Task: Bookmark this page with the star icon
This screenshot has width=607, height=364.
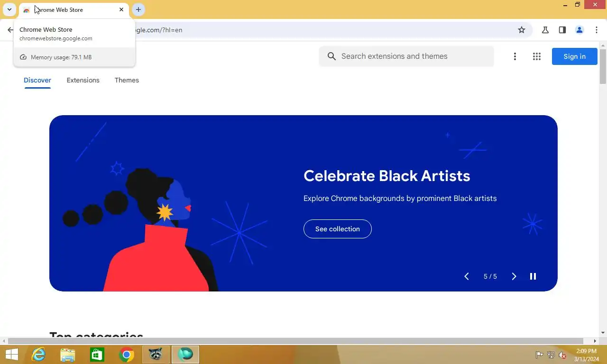Action: point(522,30)
